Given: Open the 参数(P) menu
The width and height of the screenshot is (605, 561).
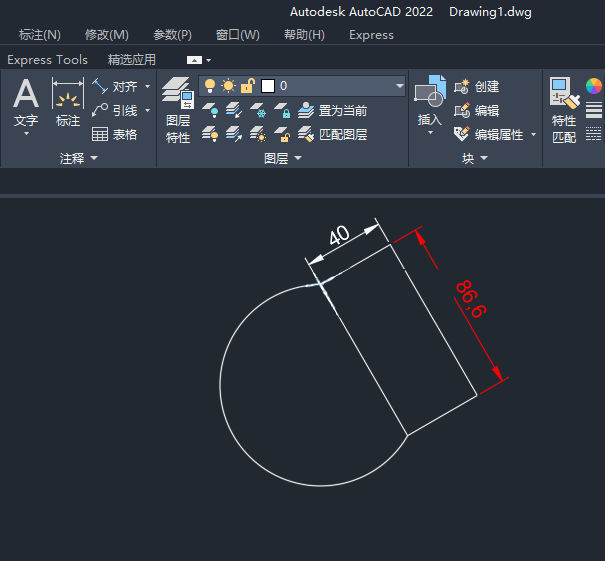Looking at the screenshot, I should [x=172, y=35].
